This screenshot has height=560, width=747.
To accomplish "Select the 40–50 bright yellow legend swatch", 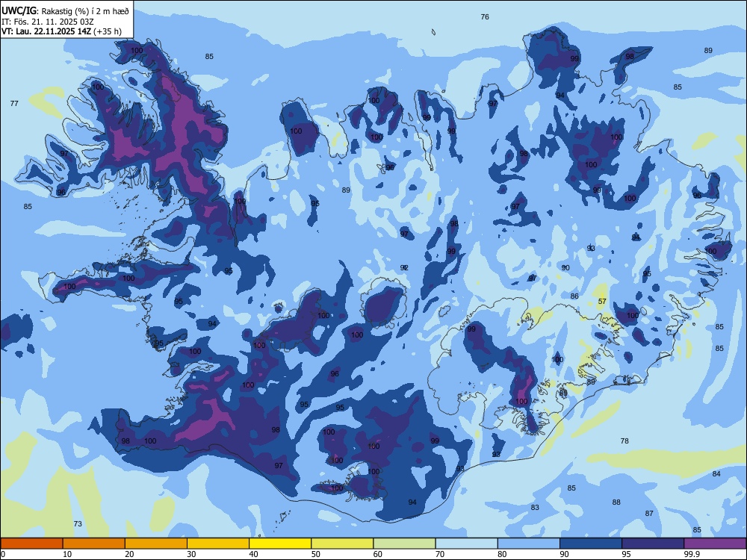I will 280,544.
